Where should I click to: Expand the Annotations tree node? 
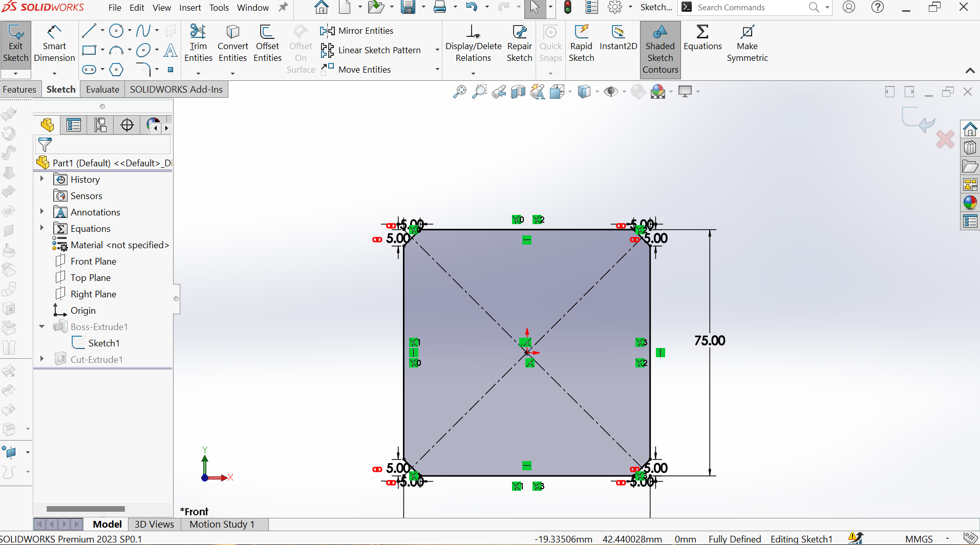[42, 211]
